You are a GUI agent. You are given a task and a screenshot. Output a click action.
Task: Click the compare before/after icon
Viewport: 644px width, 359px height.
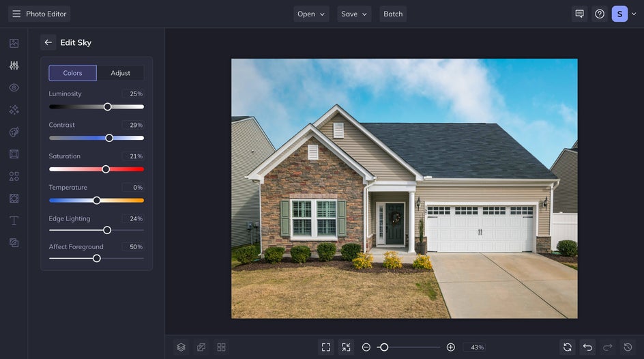201,347
